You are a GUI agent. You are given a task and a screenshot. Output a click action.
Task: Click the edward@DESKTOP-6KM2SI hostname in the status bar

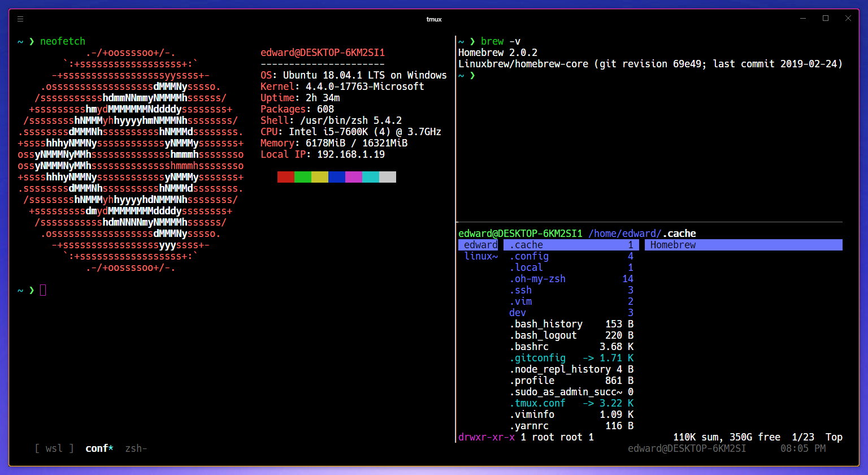click(687, 448)
